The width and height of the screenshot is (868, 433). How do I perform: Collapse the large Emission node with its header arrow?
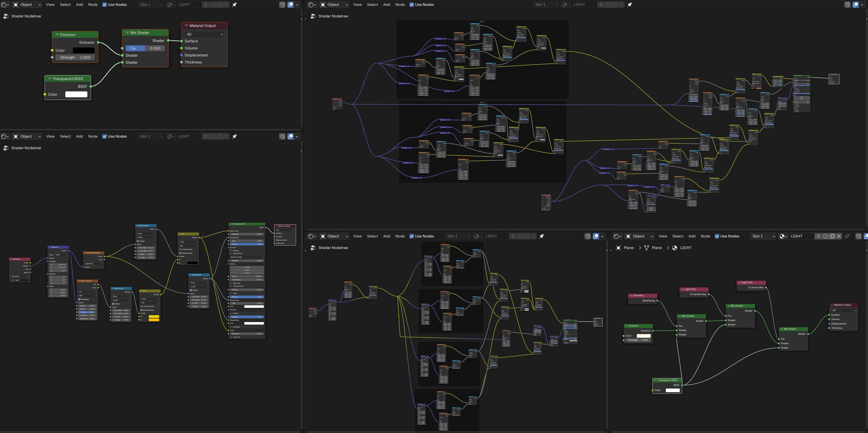(58, 35)
